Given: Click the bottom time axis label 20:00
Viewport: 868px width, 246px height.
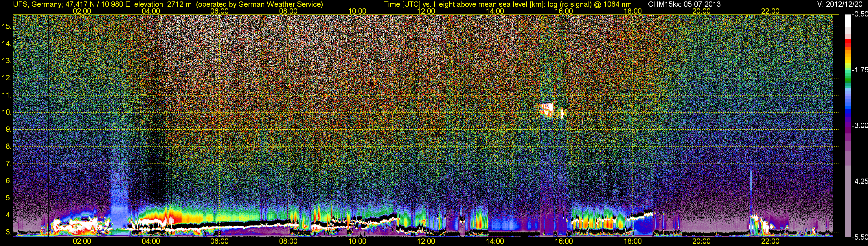Looking at the screenshot, I should pos(702,241).
